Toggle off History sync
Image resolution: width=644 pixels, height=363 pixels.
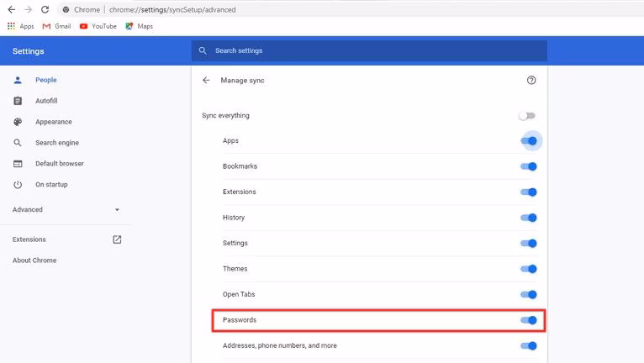coord(528,218)
